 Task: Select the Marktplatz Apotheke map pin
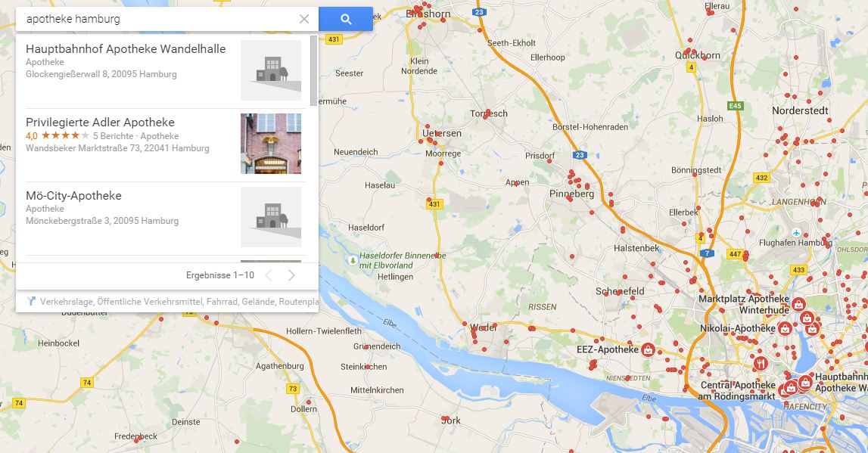click(798, 304)
